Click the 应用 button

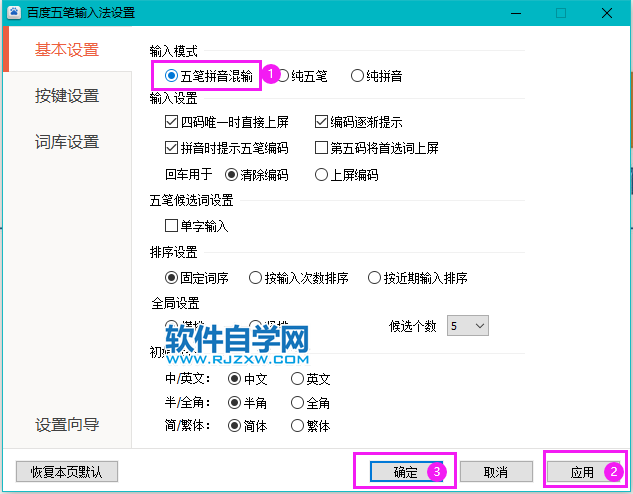(x=582, y=471)
